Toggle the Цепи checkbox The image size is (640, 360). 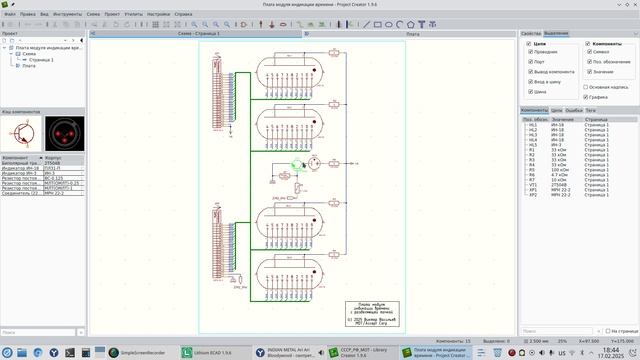coord(529,44)
